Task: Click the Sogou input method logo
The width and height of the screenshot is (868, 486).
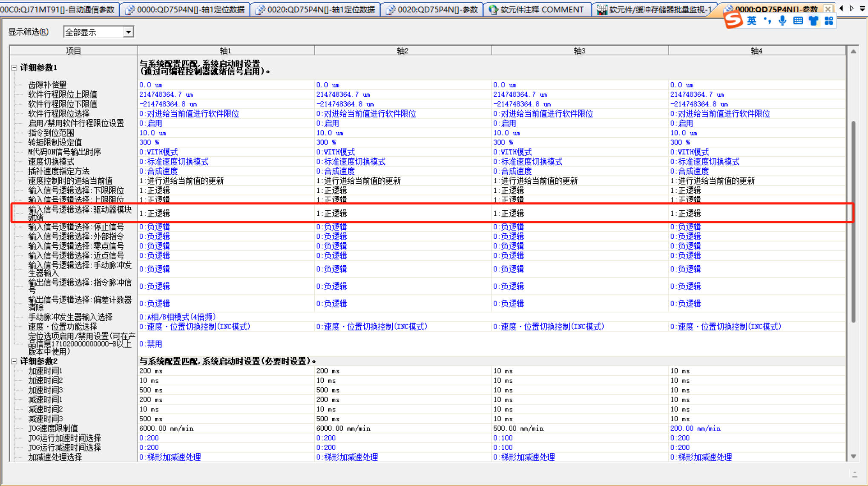Action: coord(733,20)
